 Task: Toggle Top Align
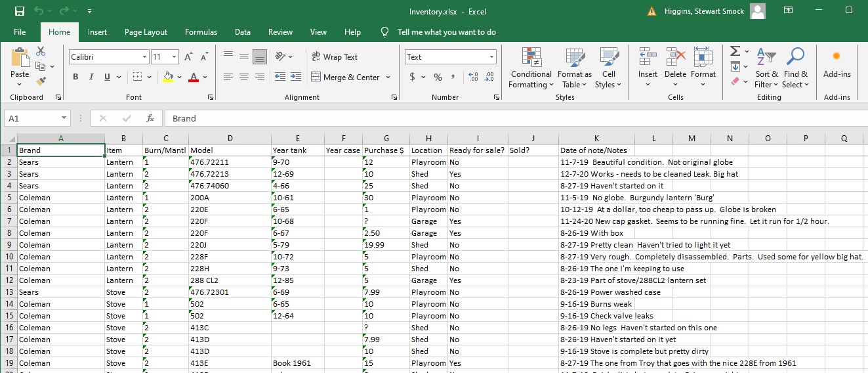tap(228, 56)
